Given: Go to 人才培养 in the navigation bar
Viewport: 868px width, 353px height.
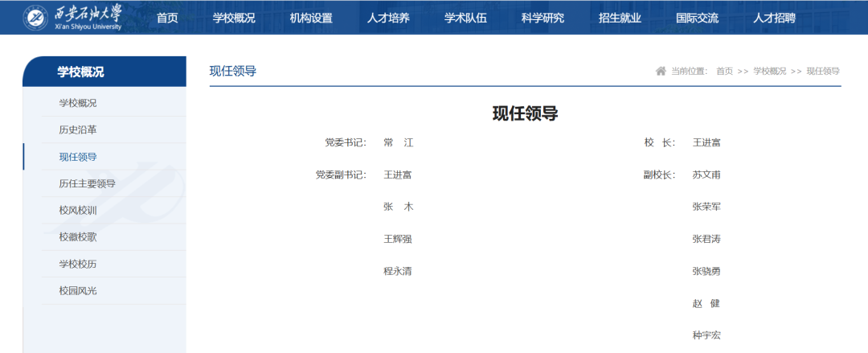Looking at the screenshot, I should tap(388, 18).
